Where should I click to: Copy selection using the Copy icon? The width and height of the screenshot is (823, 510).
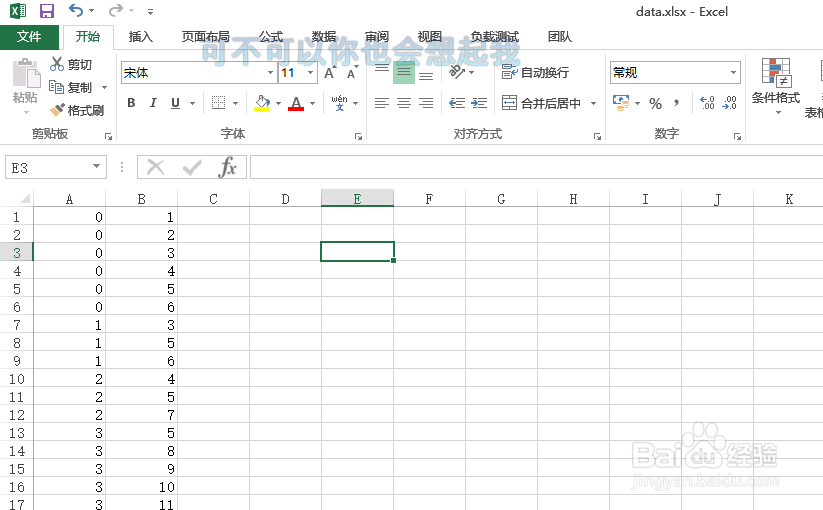(56, 87)
